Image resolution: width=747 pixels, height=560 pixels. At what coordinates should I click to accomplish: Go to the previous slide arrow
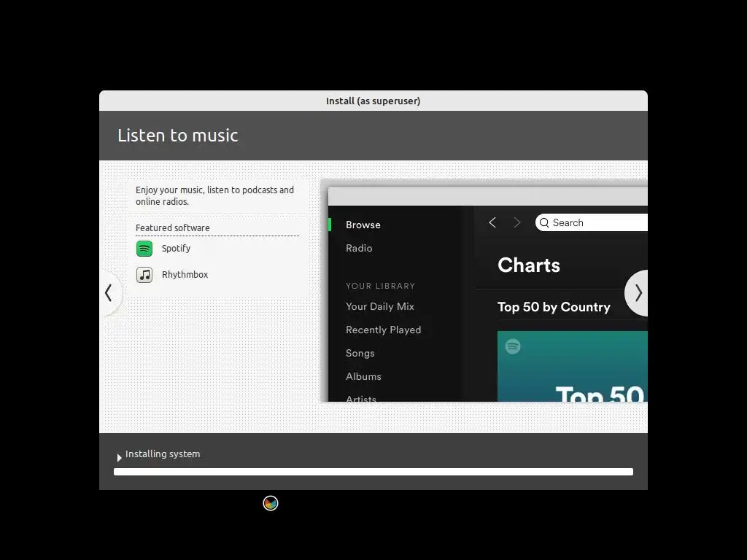point(109,293)
